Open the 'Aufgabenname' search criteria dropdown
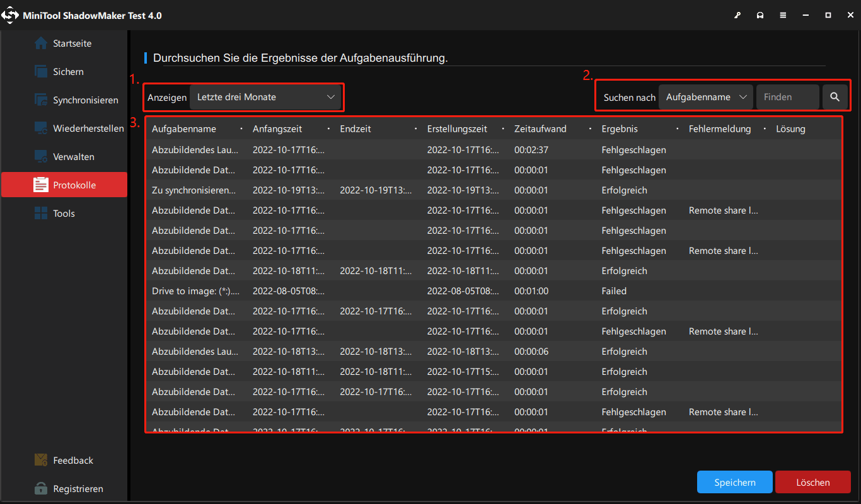 [x=706, y=97]
